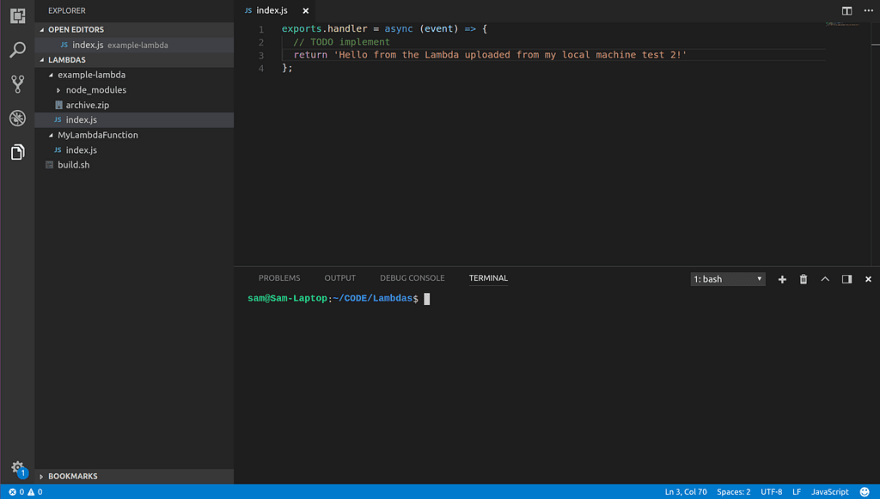The image size is (880, 499).
Task: Click the return statement string on line 3
Action: tap(510, 55)
